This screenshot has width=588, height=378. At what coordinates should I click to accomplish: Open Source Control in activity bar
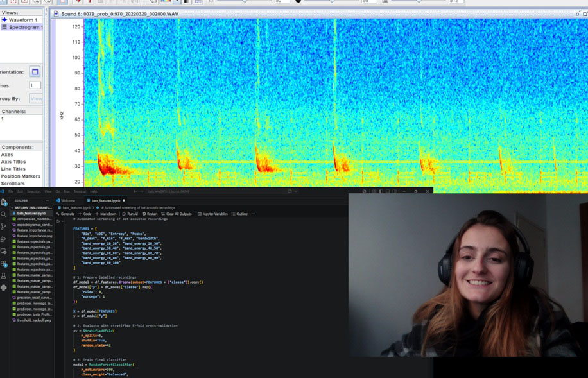click(4, 227)
